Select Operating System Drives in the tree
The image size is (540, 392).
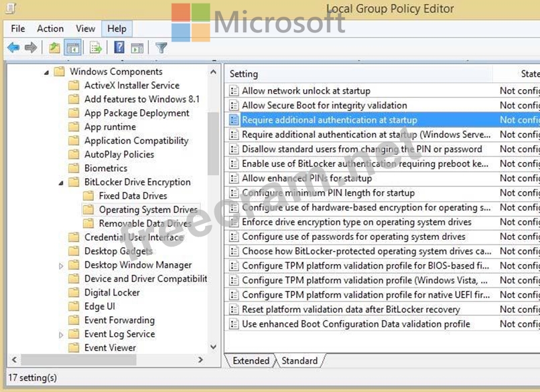point(148,210)
